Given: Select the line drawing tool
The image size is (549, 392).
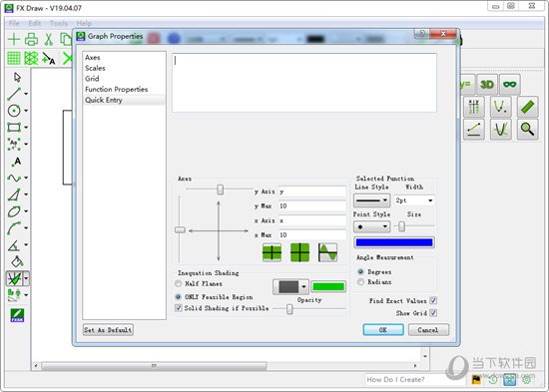Looking at the screenshot, I should coord(14,94).
